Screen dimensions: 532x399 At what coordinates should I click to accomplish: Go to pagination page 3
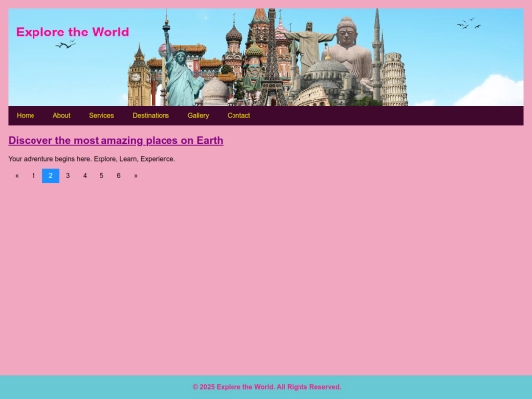[68, 176]
